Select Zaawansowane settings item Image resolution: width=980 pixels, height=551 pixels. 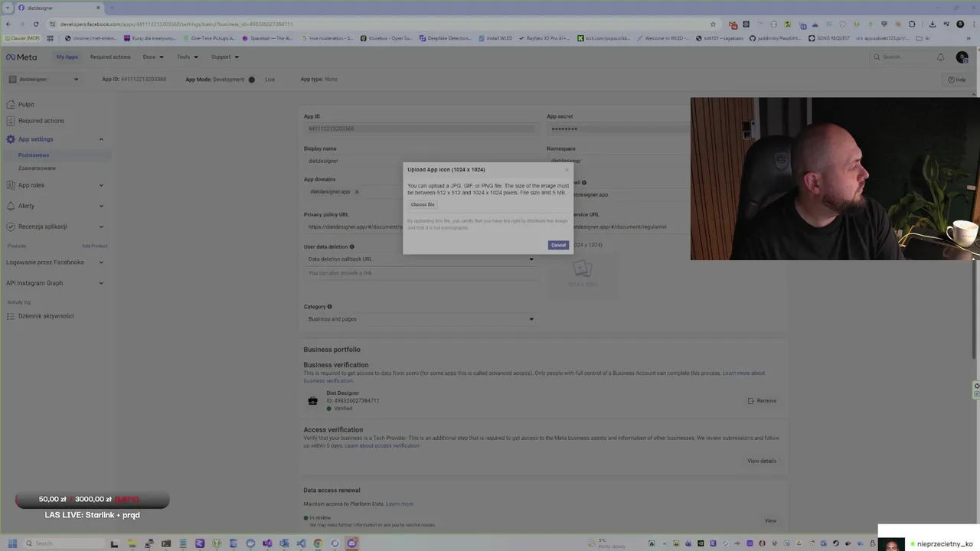(37, 168)
